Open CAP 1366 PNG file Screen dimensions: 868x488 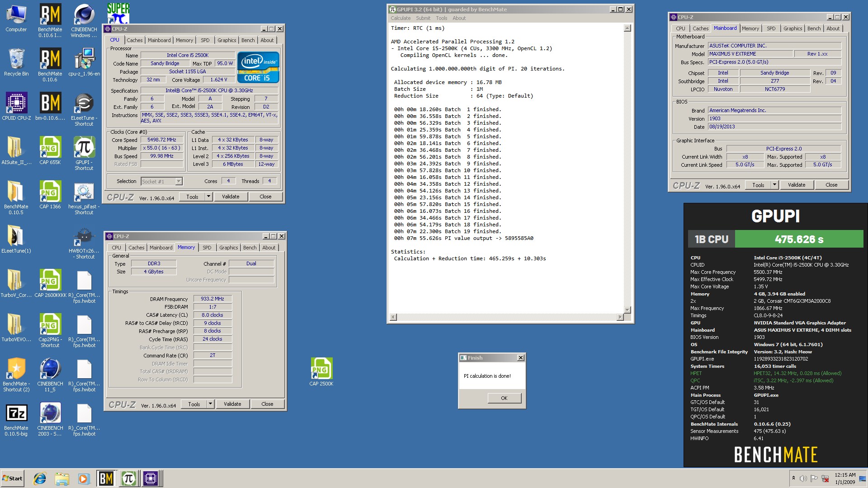point(50,195)
